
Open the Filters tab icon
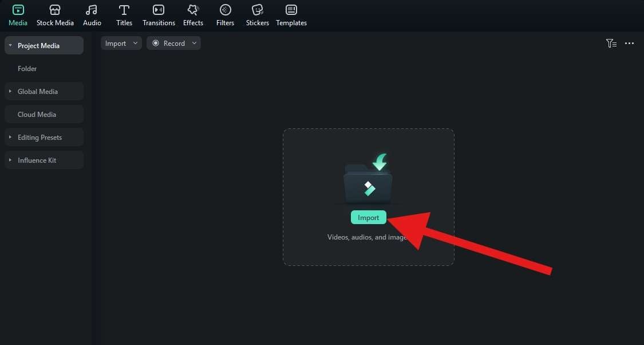click(225, 10)
